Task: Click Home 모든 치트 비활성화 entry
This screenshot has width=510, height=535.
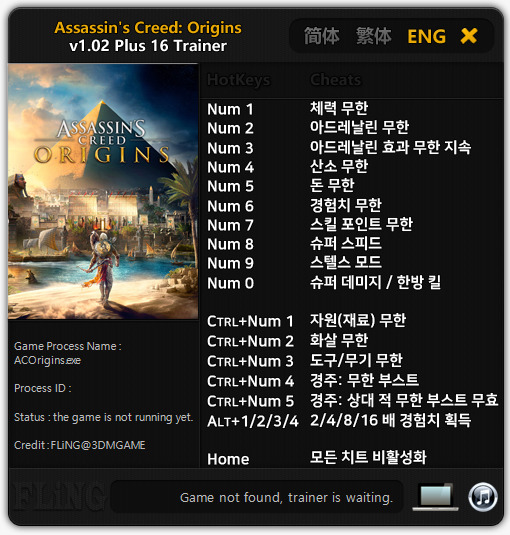Action: [x=317, y=458]
